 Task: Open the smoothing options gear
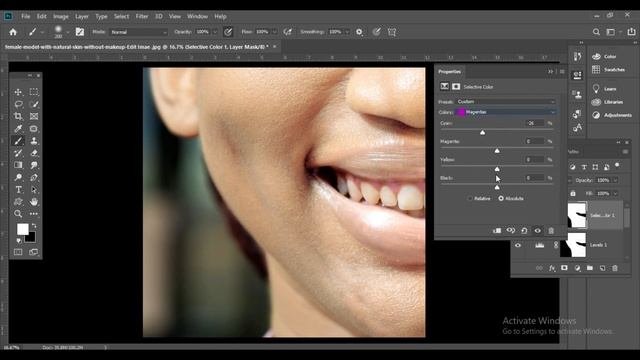359,32
